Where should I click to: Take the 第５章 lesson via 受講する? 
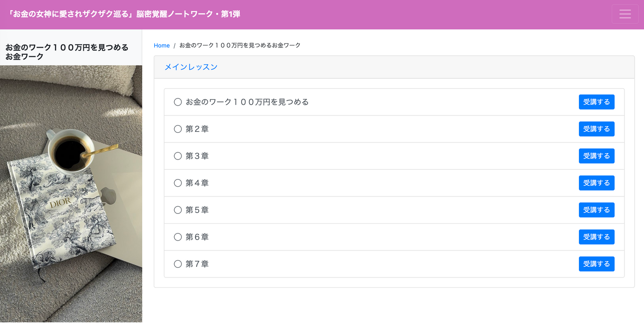596,210
